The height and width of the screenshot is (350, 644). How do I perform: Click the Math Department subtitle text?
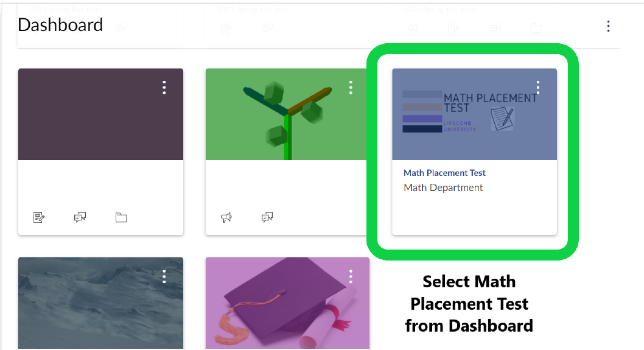(443, 187)
